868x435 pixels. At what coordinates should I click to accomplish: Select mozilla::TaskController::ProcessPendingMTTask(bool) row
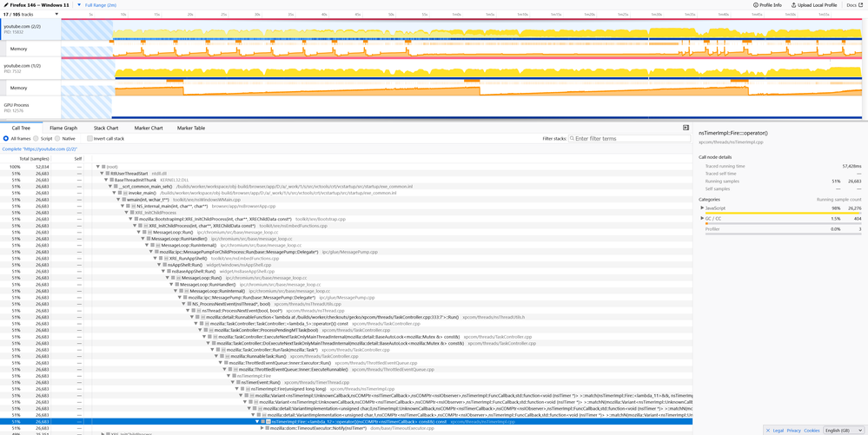tap(346, 330)
